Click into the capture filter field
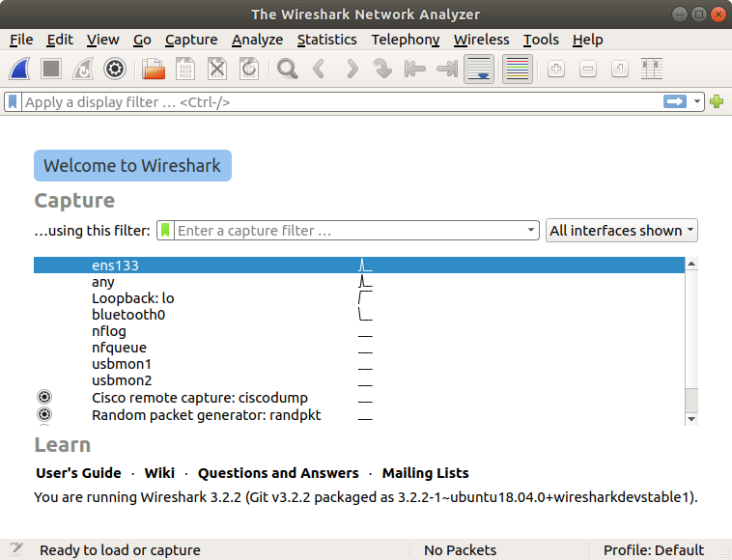The height and width of the screenshot is (560, 732). pos(351,230)
